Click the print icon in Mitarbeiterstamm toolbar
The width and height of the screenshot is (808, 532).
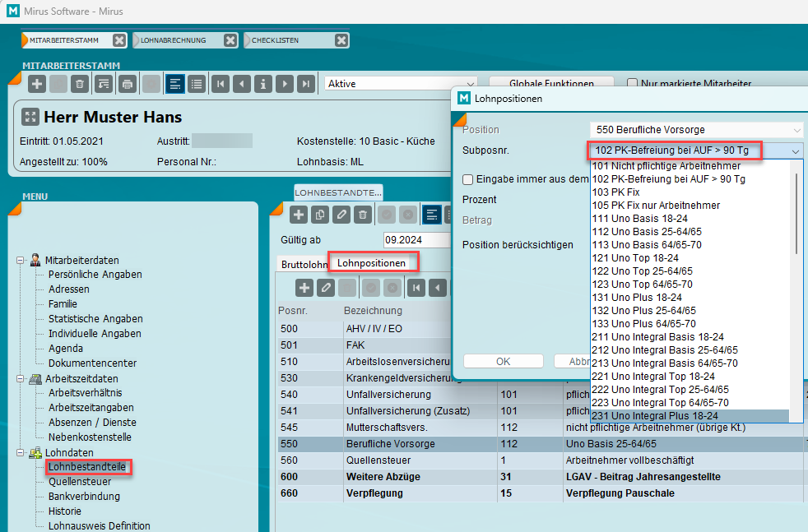[127, 84]
